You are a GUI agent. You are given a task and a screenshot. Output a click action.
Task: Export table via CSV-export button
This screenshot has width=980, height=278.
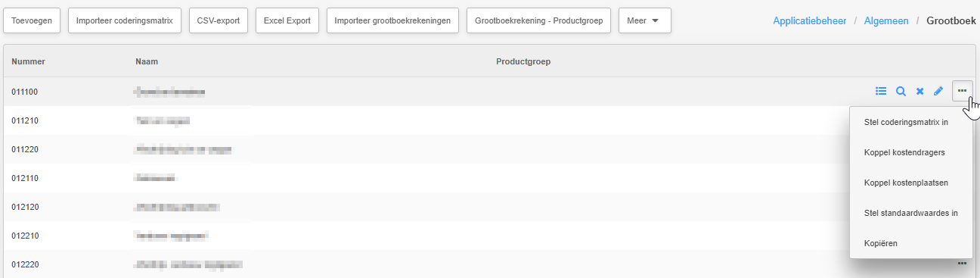(219, 21)
